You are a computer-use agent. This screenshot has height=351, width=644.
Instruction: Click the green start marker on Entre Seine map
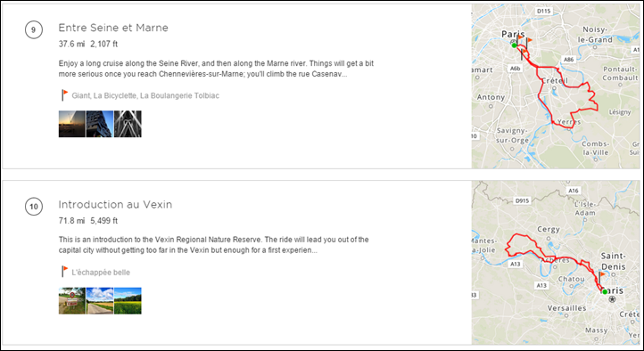[514, 45]
